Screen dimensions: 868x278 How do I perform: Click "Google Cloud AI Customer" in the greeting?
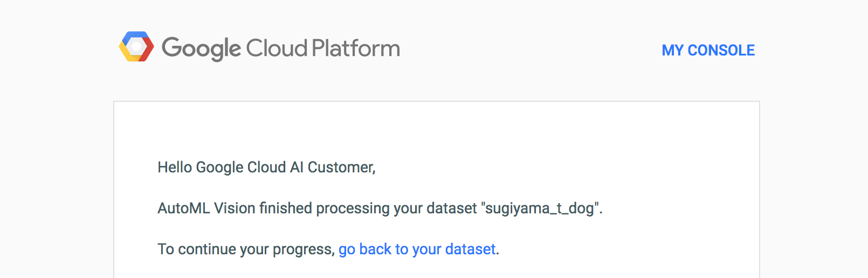coord(285,167)
